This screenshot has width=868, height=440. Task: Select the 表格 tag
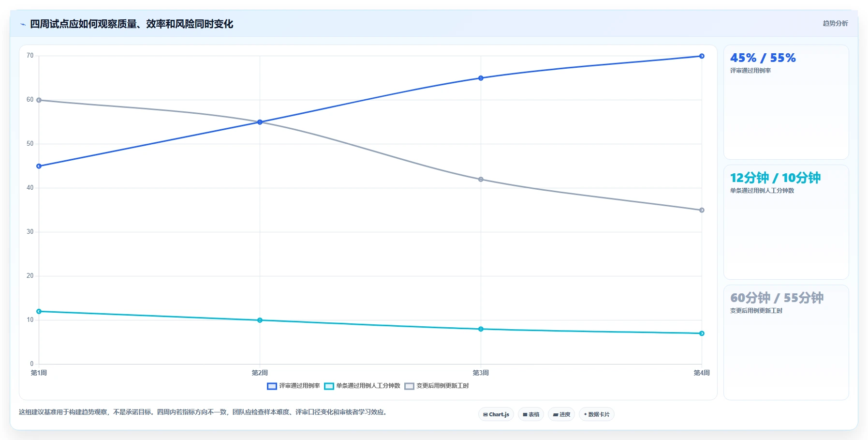pos(531,414)
